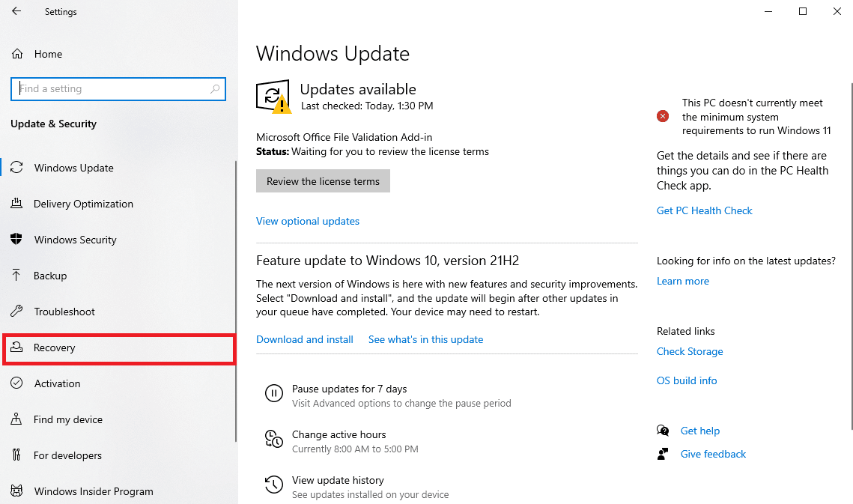Click the Find my device icon
853x504 pixels.
coord(16,419)
